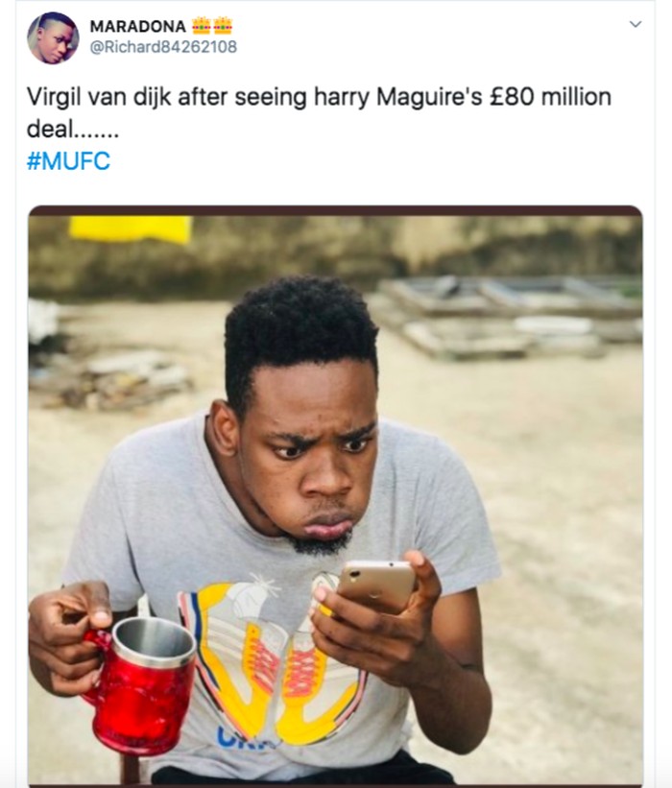The image size is (672, 788).
Task: Click the MARADONA profile avatar
Action: (53, 37)
